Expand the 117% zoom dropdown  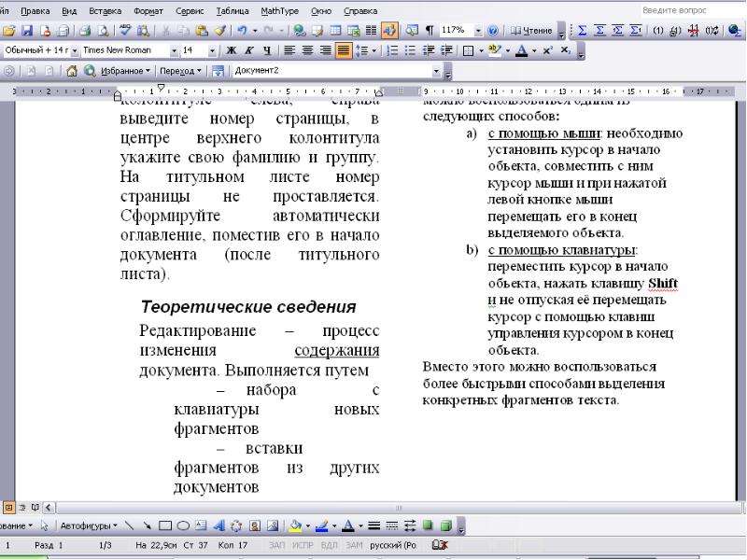coord(478,31)
